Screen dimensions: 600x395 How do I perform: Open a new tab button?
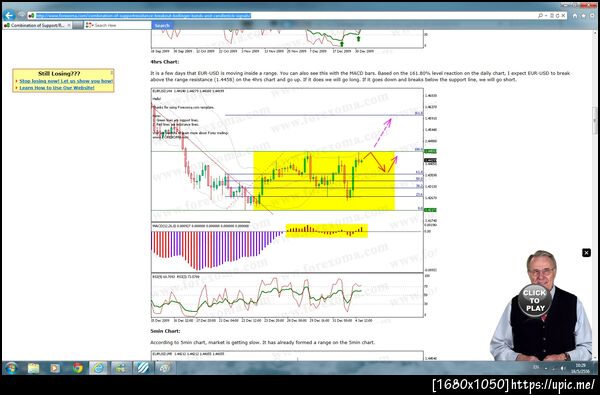[x=78, y=25]
